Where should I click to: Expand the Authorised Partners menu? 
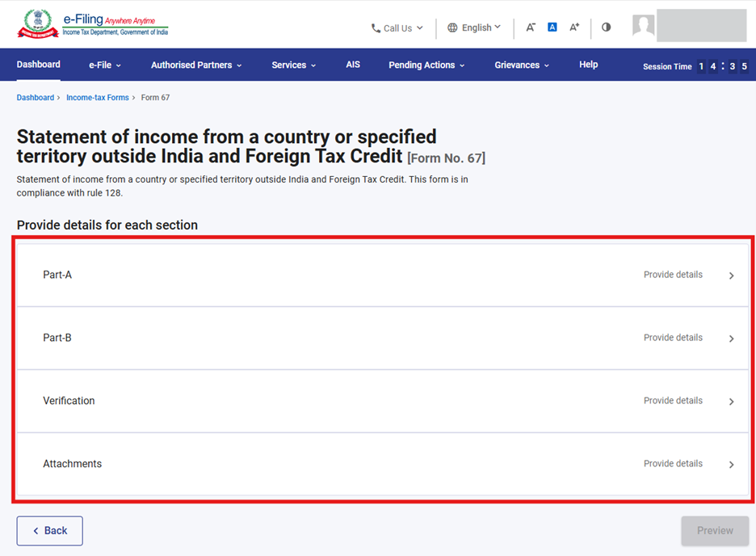pyautogui.click(x=196, y=65)
